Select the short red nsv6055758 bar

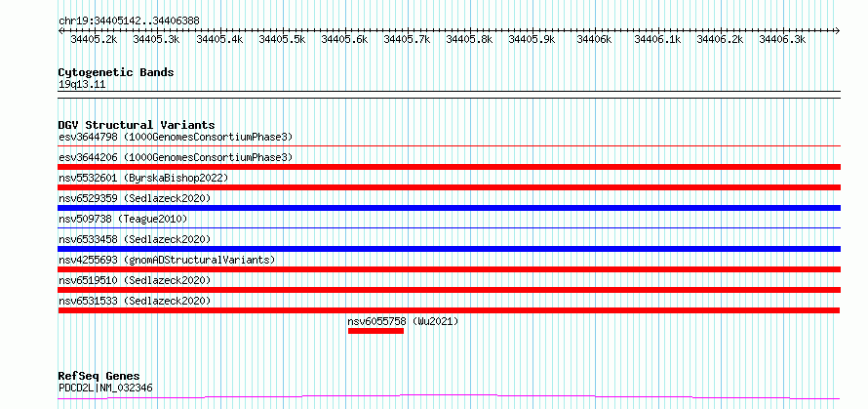(375, 331)
